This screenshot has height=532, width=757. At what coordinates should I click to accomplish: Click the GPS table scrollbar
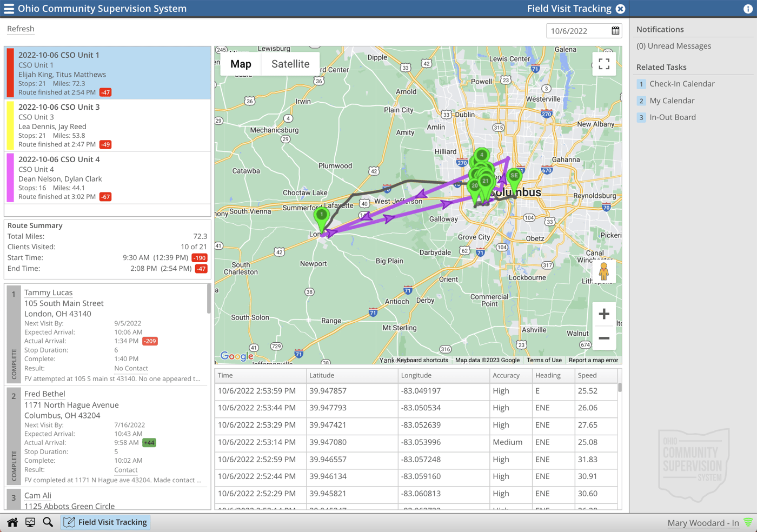tap(620, 388)
